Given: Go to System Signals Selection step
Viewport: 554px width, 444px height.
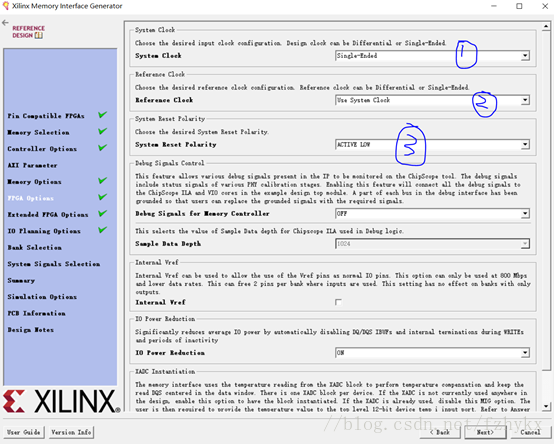Looking at the screenshot, I should tap(53, 264).
